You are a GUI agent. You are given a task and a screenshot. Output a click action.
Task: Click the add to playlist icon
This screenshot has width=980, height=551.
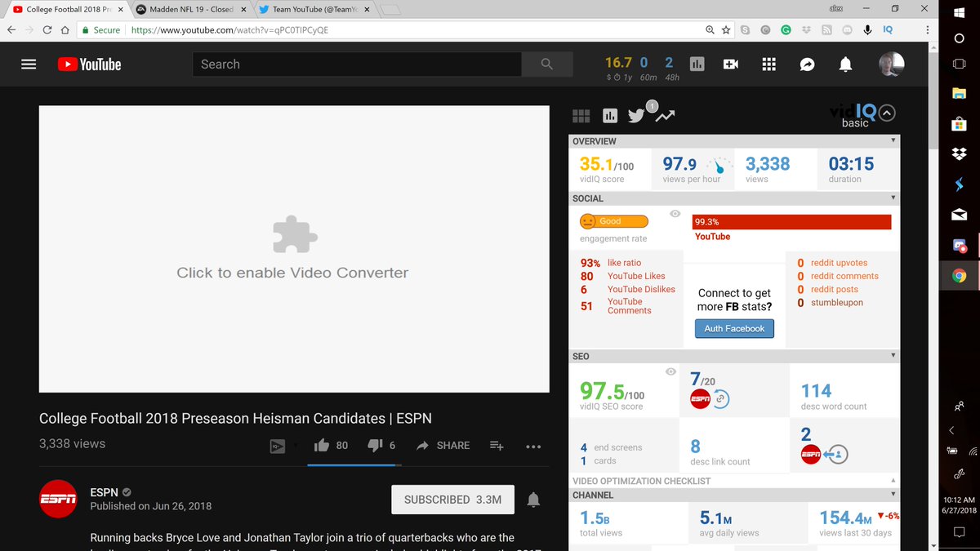click(497, 446)
